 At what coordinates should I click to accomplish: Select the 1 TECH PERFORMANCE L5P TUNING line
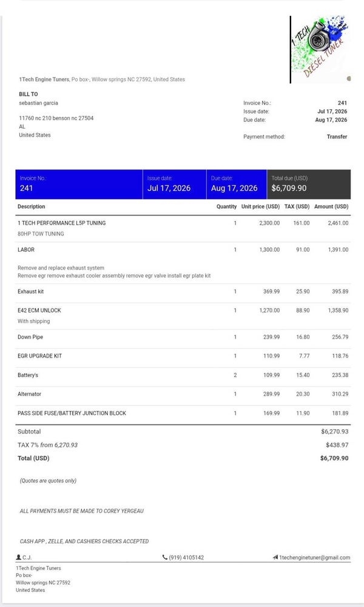61,223
